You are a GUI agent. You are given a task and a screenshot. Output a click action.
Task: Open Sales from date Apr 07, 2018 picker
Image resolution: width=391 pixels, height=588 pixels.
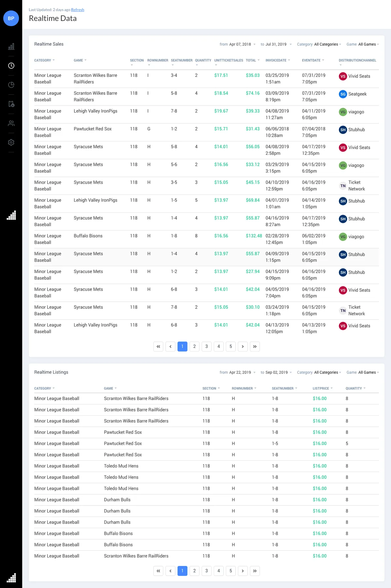pyautogui.click(x=242, y=44)
